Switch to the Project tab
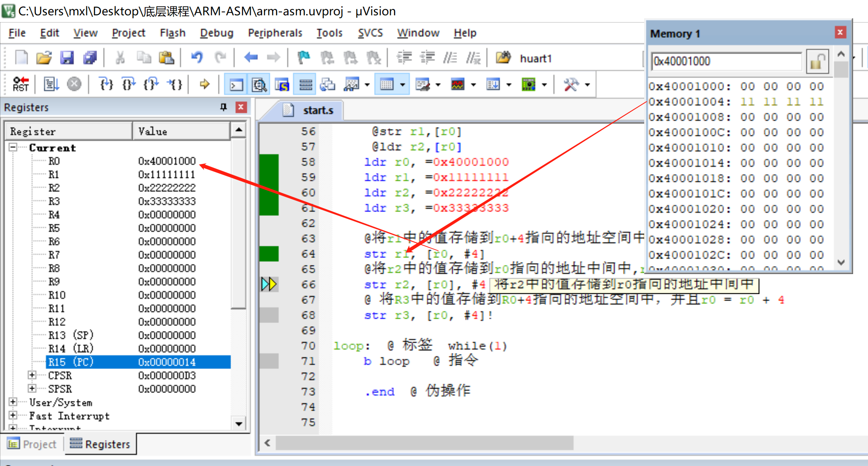This screenshot has width=868, height=466. tap(32, 444)
